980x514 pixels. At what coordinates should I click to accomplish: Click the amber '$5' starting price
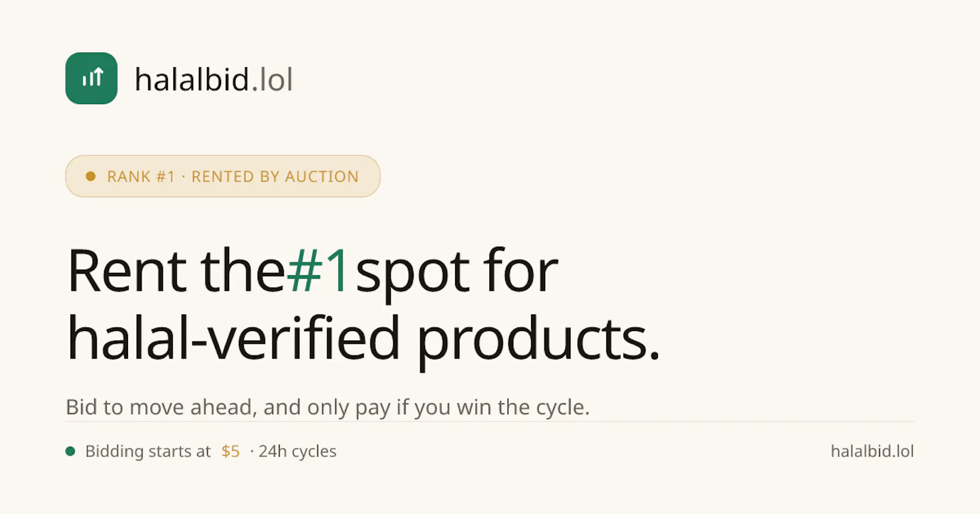point(230,451)
